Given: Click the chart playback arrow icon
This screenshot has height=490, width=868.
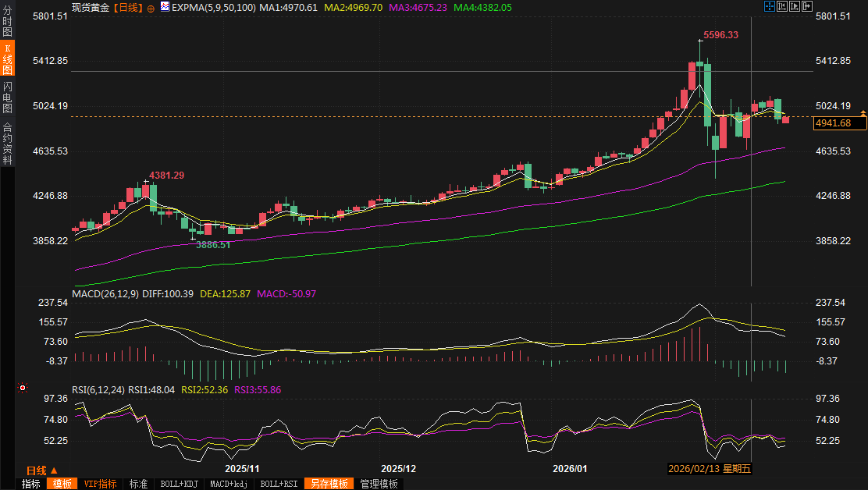Looking at the screenshot, I should tap(795, 6).
